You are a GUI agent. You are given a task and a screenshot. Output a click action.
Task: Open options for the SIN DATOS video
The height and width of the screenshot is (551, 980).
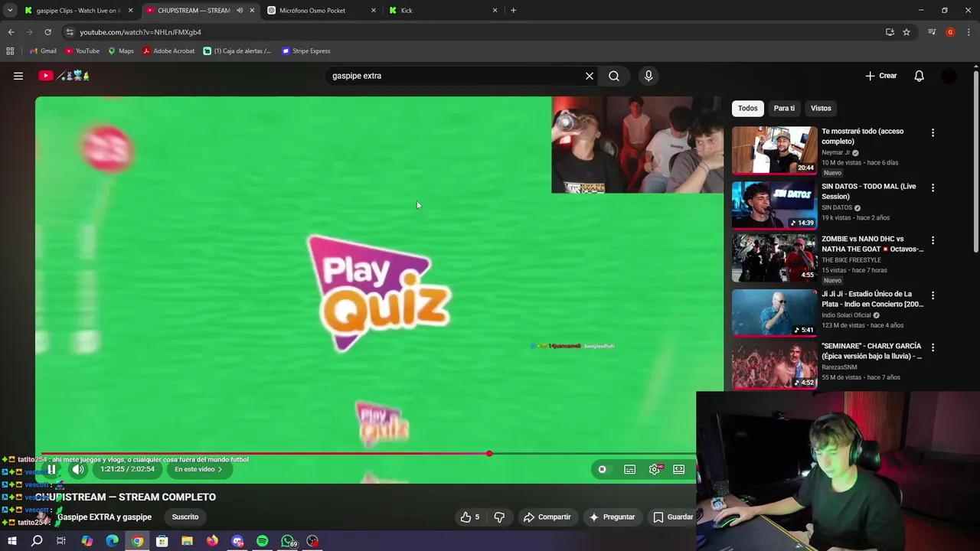coord(933,188)
